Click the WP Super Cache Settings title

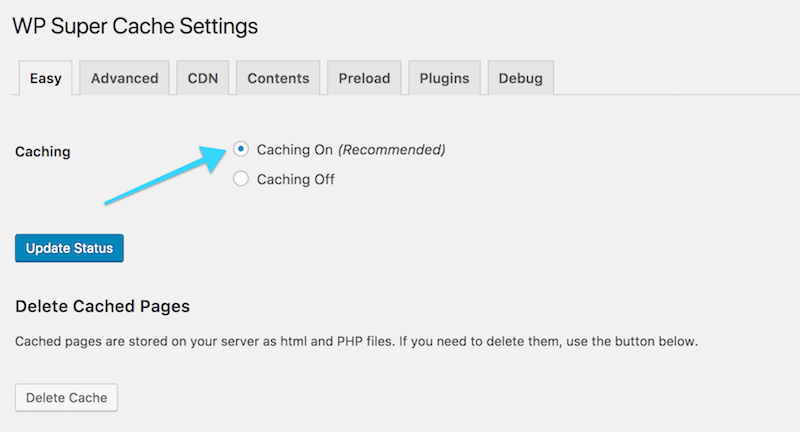coord(135,26)
